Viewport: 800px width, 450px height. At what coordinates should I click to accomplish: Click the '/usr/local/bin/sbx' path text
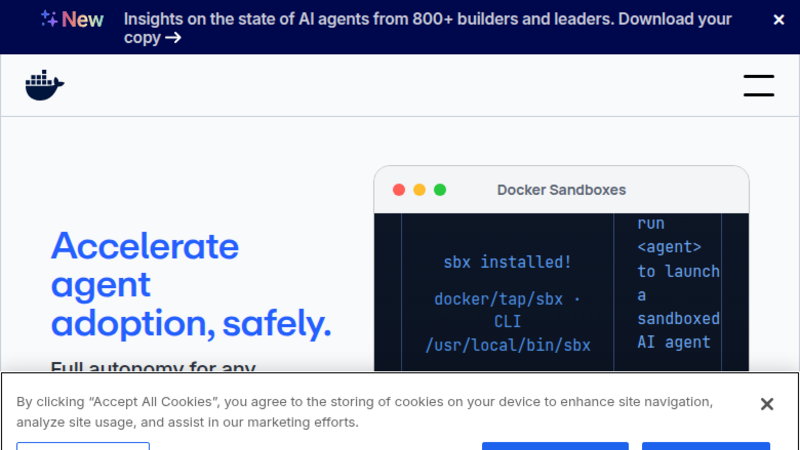508,345
